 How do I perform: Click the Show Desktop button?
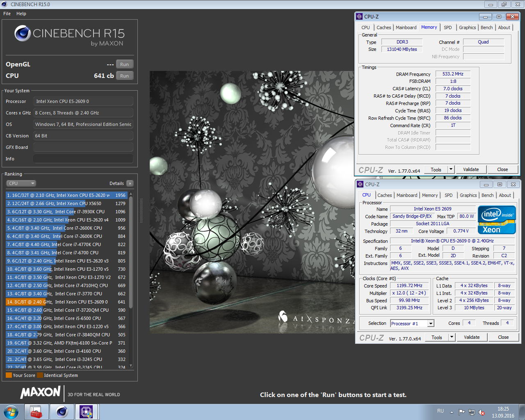tap(522, 412)
